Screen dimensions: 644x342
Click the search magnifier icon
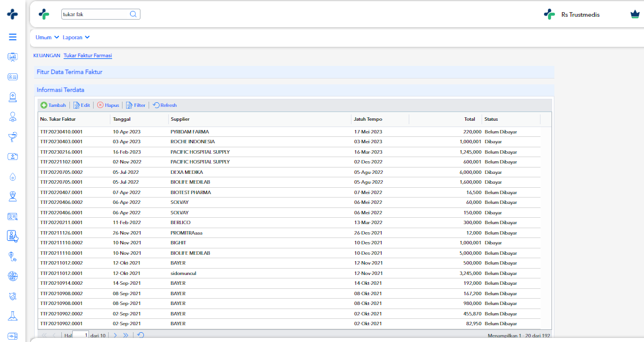click(133, 14)
